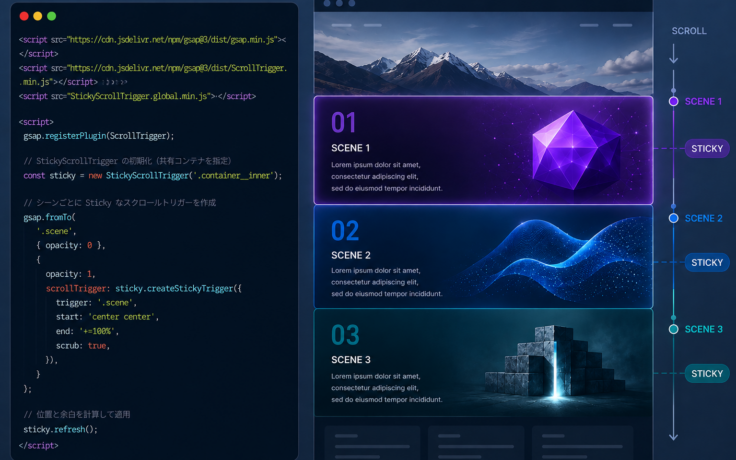736x460 pixels.
Task: Click the gsap.registerPlugin(ScrollTrigger); line
Action: pyautogui.click(x=99, y=136)
